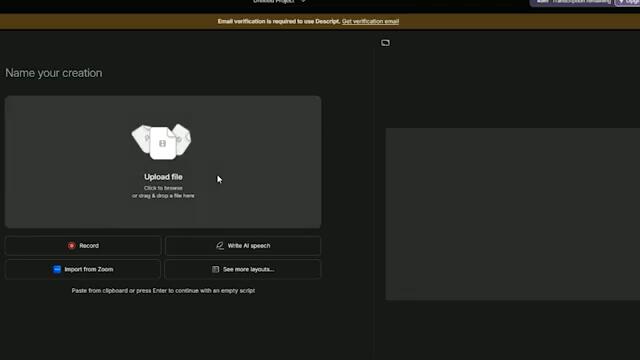Click the stacked documents upload icon
This screenshot has width=640, height=360.
(162, 142)
